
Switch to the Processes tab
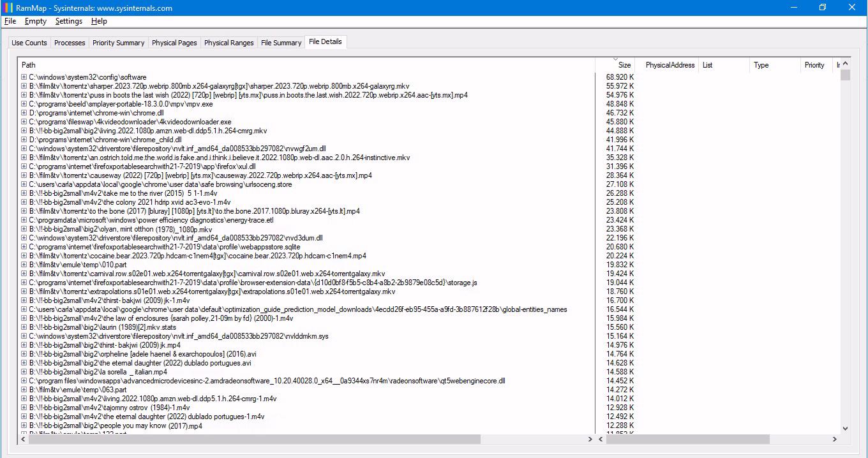point(70,43)
